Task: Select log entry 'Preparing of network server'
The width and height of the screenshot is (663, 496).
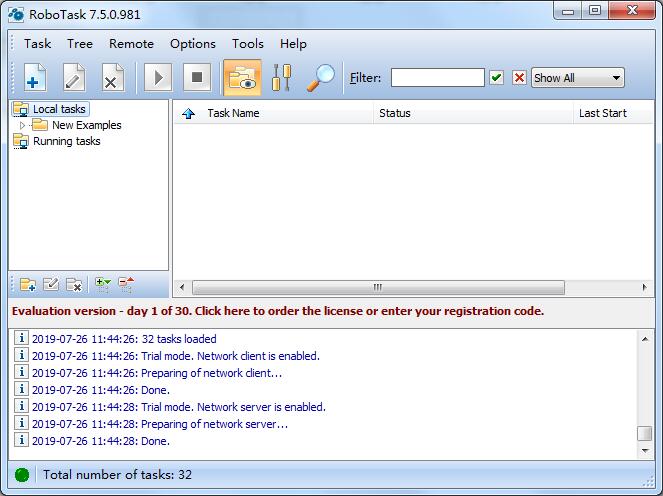Action: tap(160, 424)
